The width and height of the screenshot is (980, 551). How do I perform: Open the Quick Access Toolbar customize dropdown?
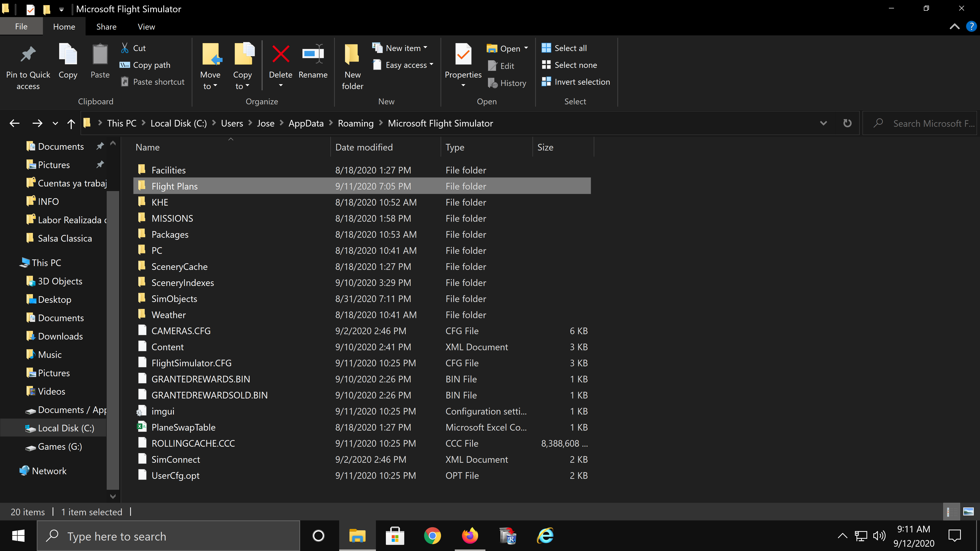(x=61, y=9)
